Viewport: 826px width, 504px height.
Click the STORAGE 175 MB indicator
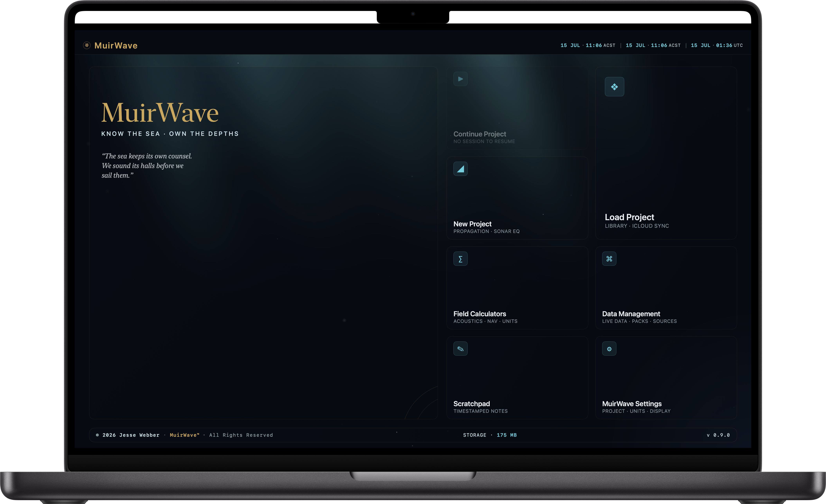pos(490,435)
